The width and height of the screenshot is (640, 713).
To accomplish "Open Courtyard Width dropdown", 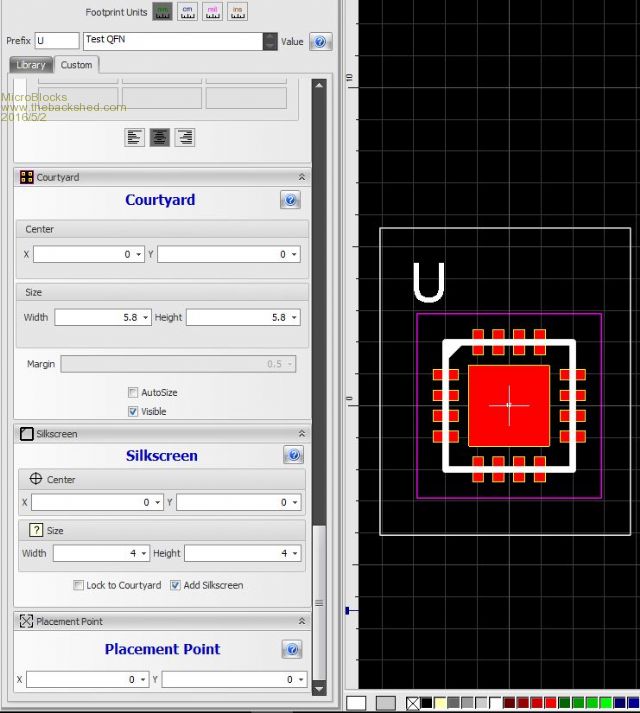I will (146, 317).
